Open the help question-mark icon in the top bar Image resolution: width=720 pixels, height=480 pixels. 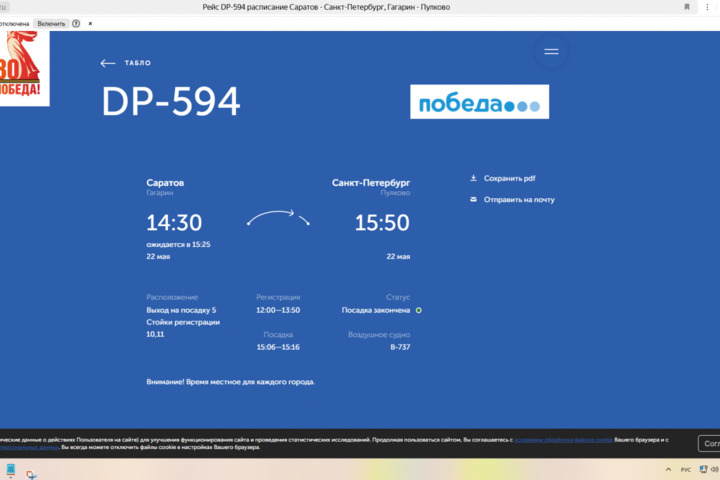pos(76,23)
